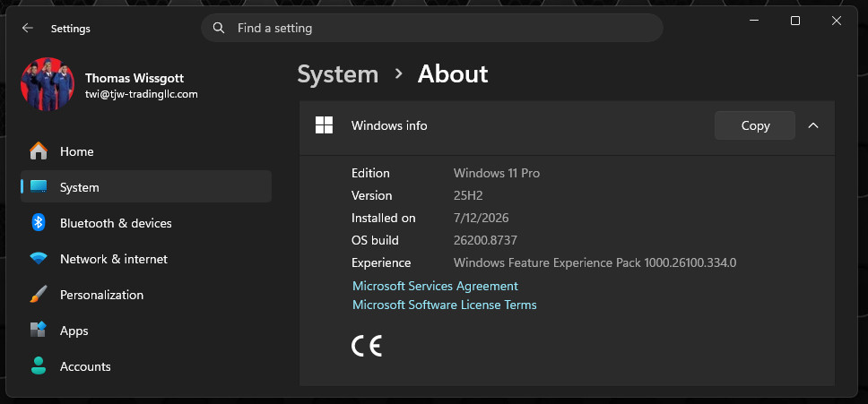Click the Windows logo icon in Windows info

point(324,125)
